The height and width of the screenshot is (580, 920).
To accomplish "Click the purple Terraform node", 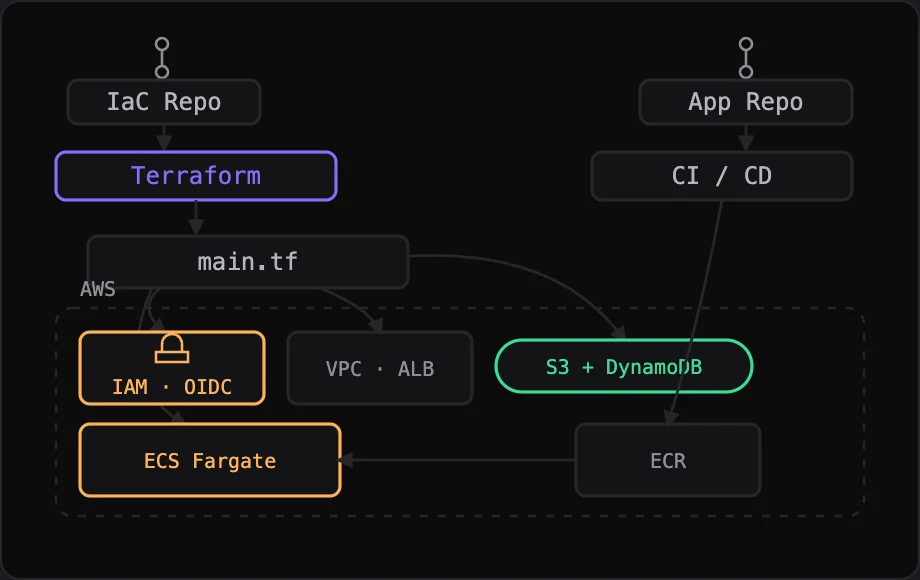I will pos(196,176).
